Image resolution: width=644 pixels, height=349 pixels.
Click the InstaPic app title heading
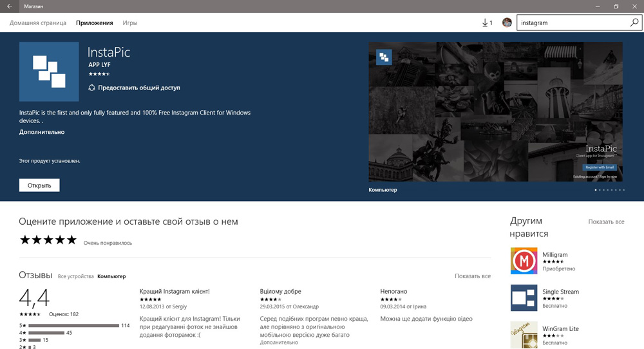click(109, 52)
